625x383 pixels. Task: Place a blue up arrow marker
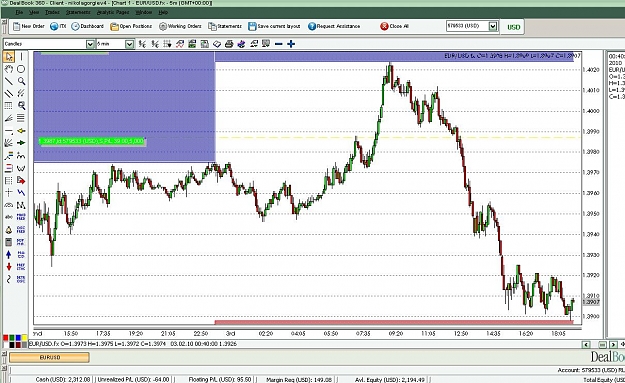click(8, 254)
